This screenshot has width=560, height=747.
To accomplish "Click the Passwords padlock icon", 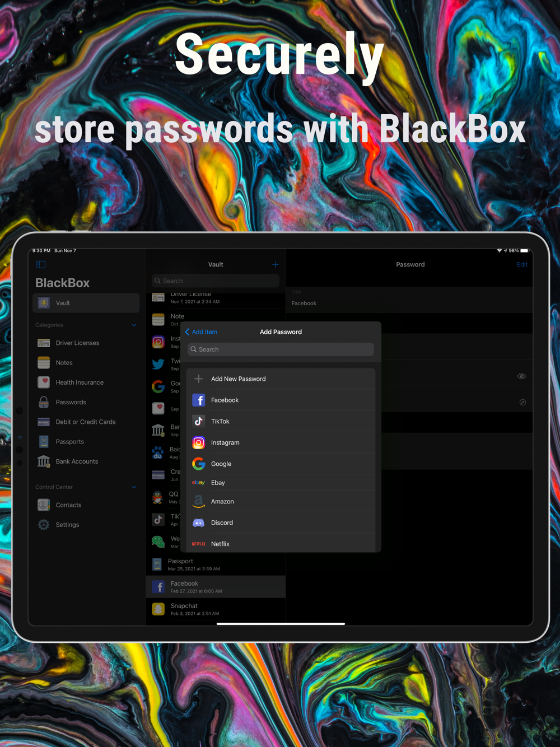I will pos(44,402).
